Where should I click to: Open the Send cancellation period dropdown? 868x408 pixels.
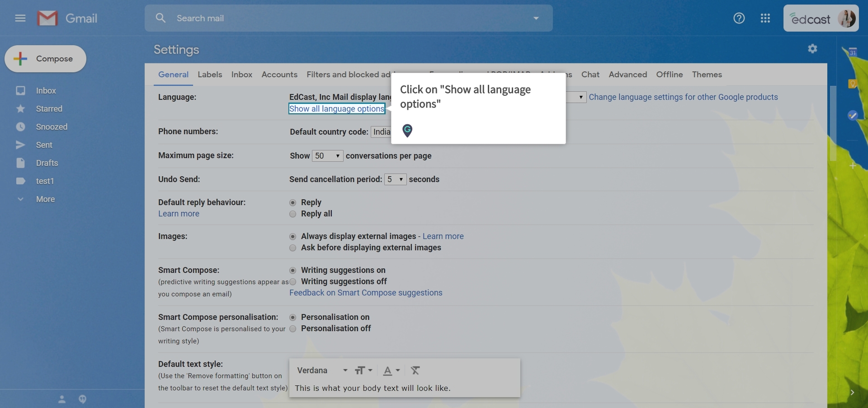click(395, 179)
